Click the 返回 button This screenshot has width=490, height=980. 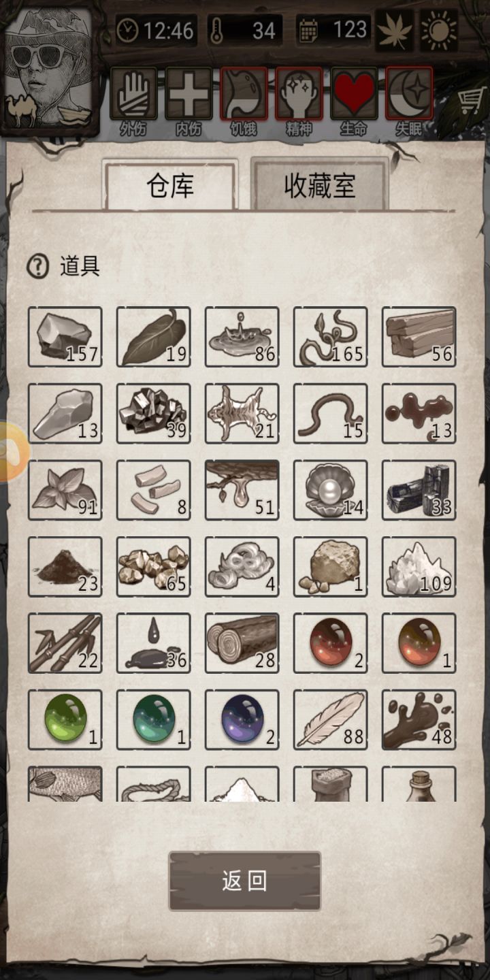[245, 881]
